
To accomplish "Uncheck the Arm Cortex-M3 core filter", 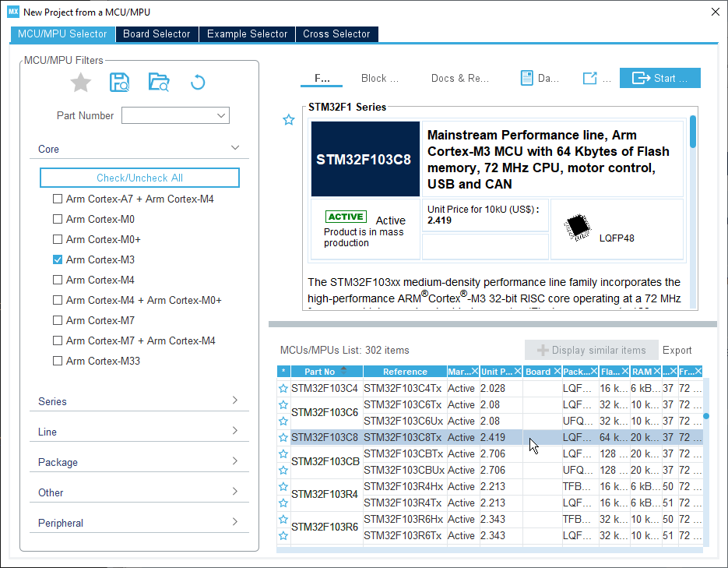I will [58, 259].
